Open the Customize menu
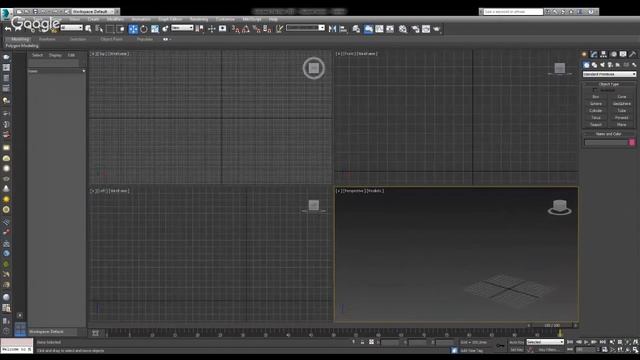The width and height of the screenshot is (640, 360). tap(225, 19)
